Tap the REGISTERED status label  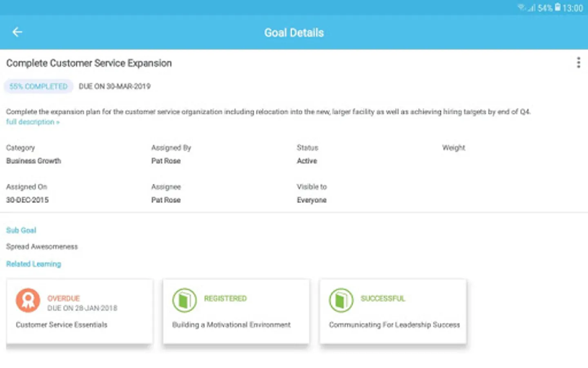[x=225, y=298]
